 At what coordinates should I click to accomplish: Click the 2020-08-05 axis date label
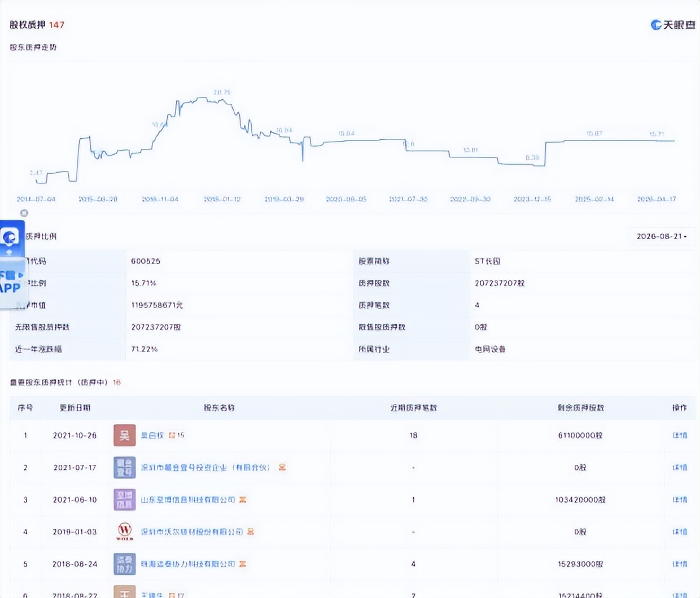pyautogui.click(x=346, y=199)
